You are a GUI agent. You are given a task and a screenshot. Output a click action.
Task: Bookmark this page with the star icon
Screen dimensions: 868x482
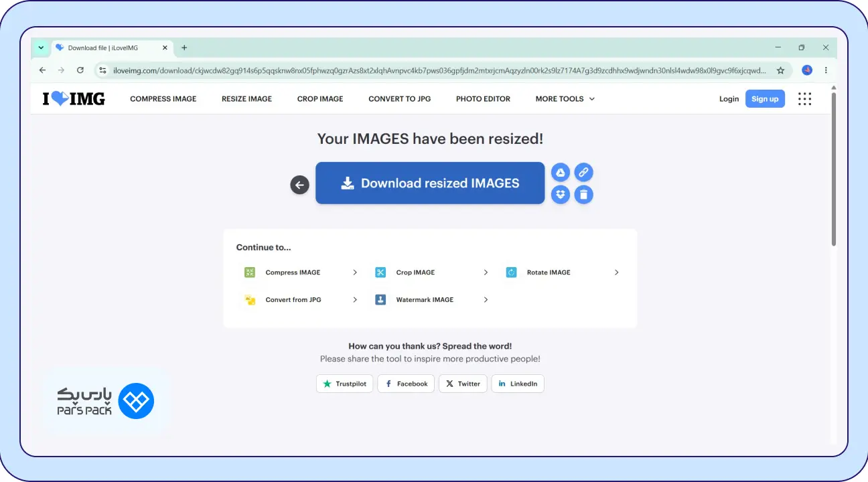point(780,70)
